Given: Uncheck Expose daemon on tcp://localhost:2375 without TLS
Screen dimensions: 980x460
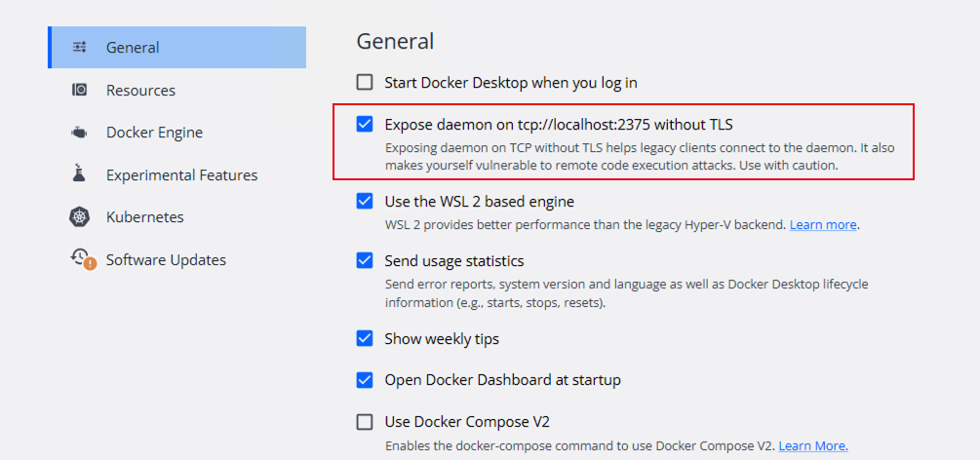Looking at the screenshot, I should pos(365,125).
